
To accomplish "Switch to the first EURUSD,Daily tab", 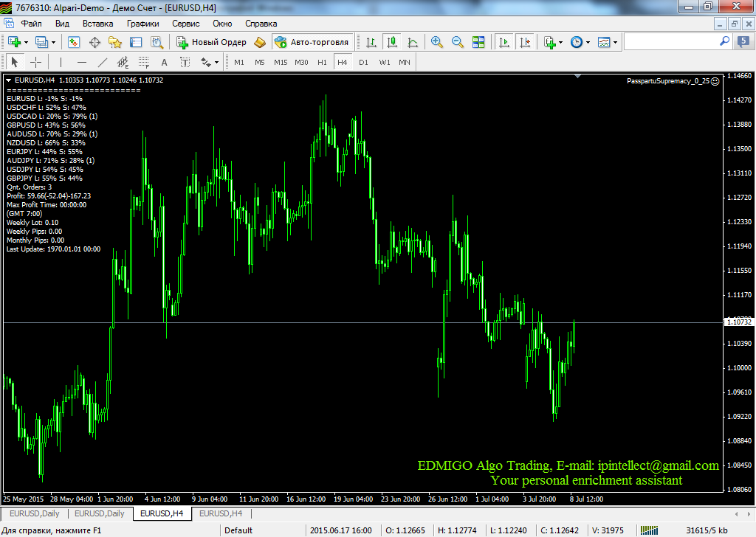I will tap(34, 513).
